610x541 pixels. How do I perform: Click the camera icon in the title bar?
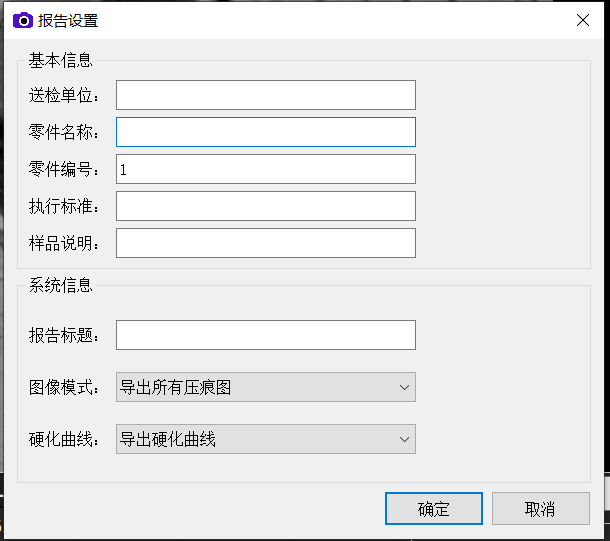[22, 20]
